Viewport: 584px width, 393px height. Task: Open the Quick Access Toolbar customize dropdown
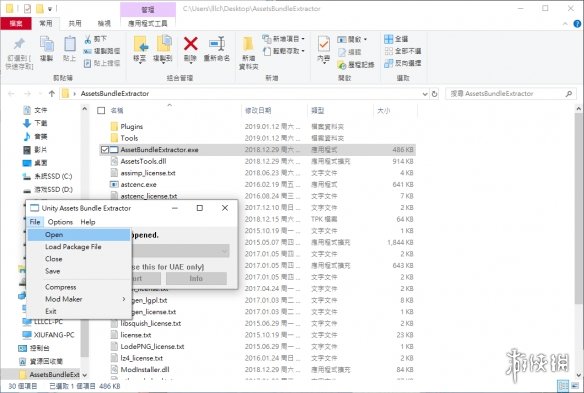click(50, 9)
